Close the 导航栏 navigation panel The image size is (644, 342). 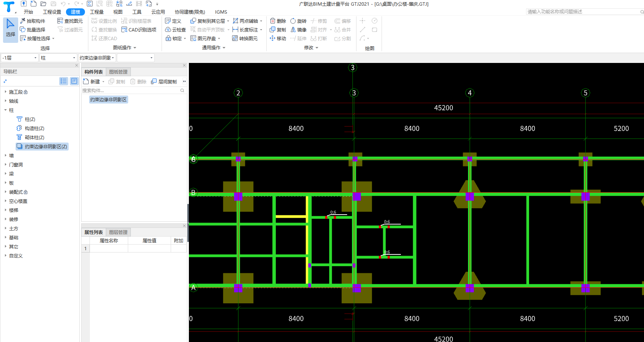click(x=77, y=65)
